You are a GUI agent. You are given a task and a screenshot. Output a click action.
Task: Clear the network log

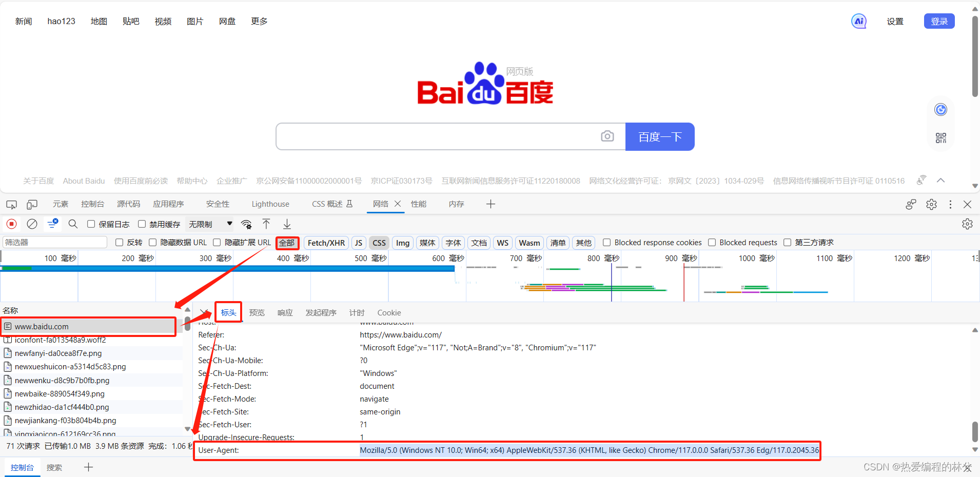point(32,224)
